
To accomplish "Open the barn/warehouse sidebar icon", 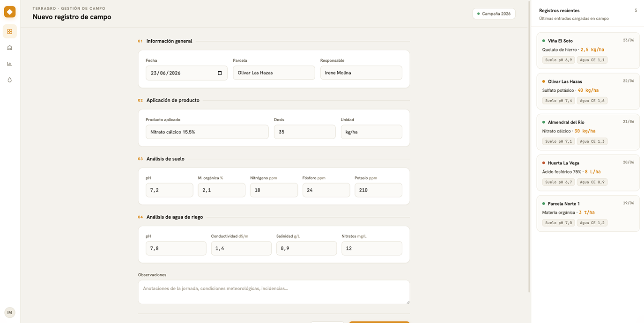I will [10, 48].
